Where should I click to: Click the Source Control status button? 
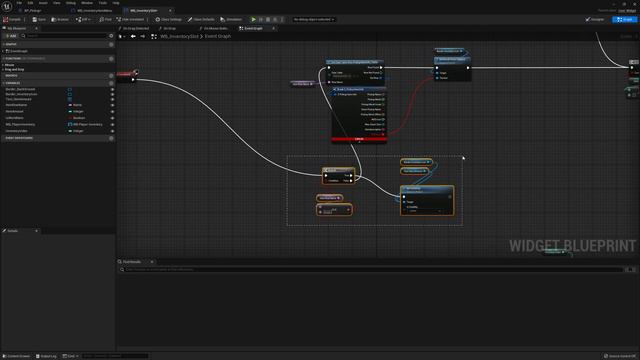pos(619,356)
